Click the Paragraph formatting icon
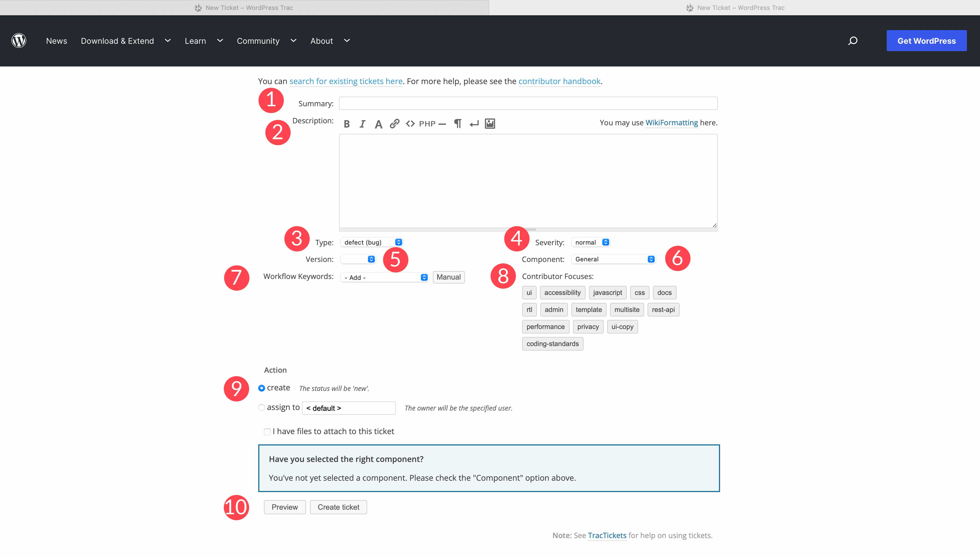The image size is (980, 558). coord(457,124)
